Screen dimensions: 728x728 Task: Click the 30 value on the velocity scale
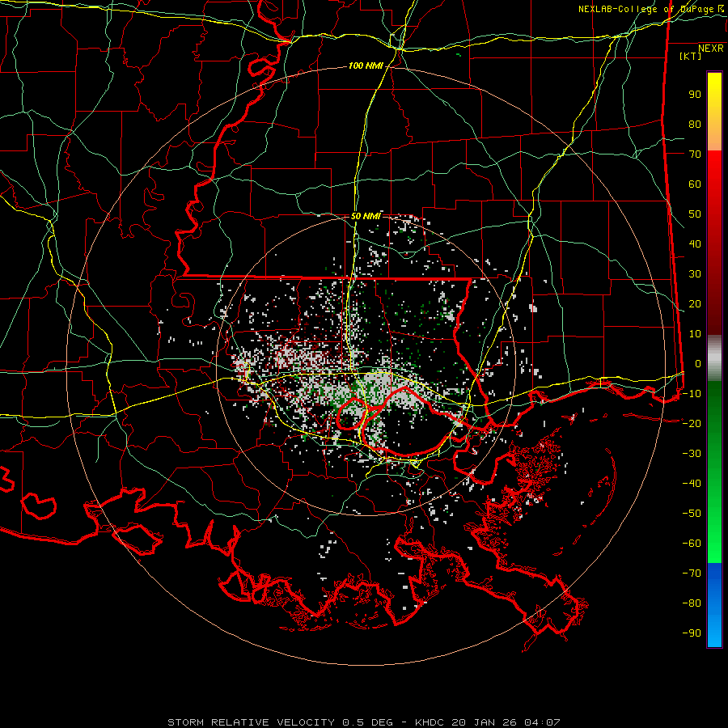pyautogui.click(x=695, y=274)
